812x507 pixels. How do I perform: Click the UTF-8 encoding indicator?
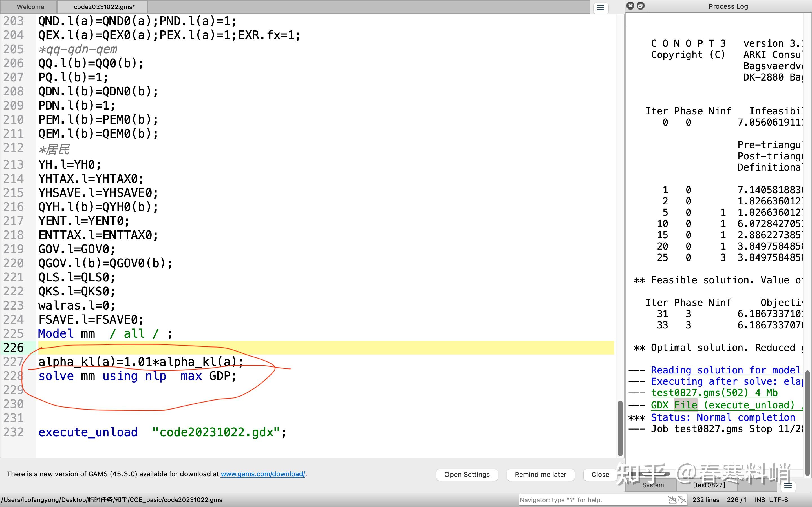pos(778,500)
